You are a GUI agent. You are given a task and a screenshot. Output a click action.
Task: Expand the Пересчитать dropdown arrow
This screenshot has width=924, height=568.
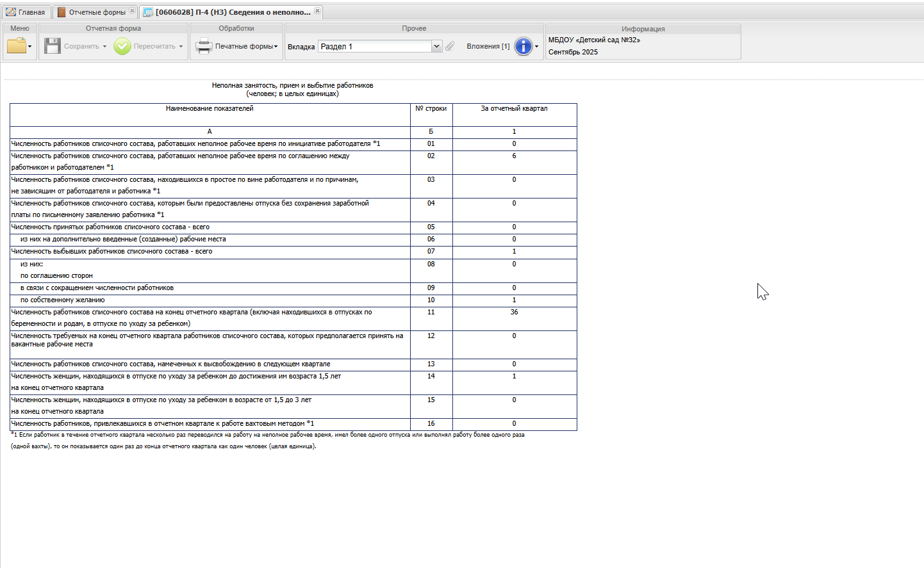(181, 47)
